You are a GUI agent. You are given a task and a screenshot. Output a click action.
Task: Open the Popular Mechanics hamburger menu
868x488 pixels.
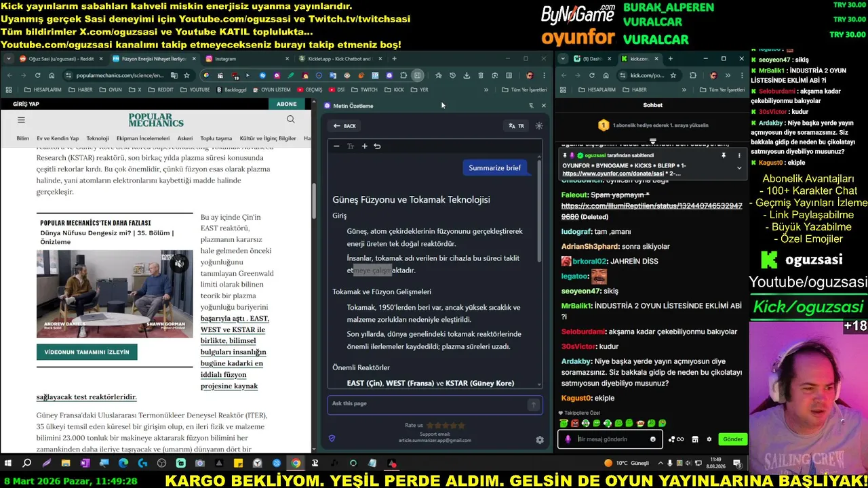pos(21,120)
